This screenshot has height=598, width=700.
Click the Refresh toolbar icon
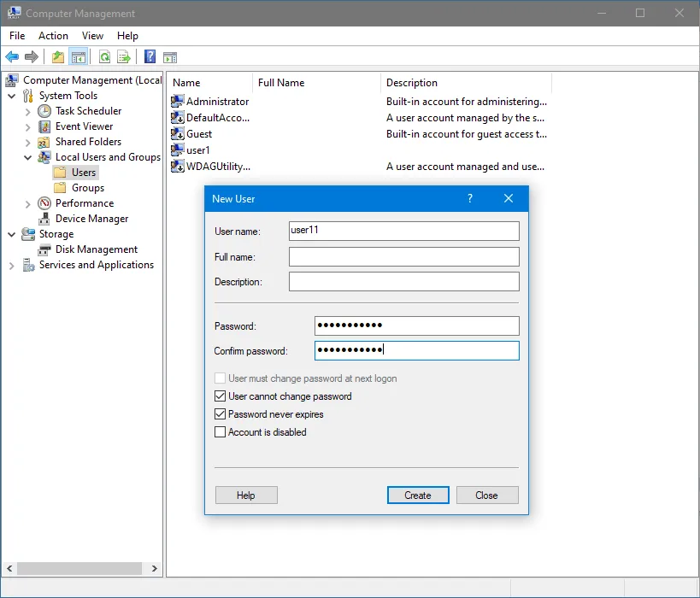tap(104, 57)
